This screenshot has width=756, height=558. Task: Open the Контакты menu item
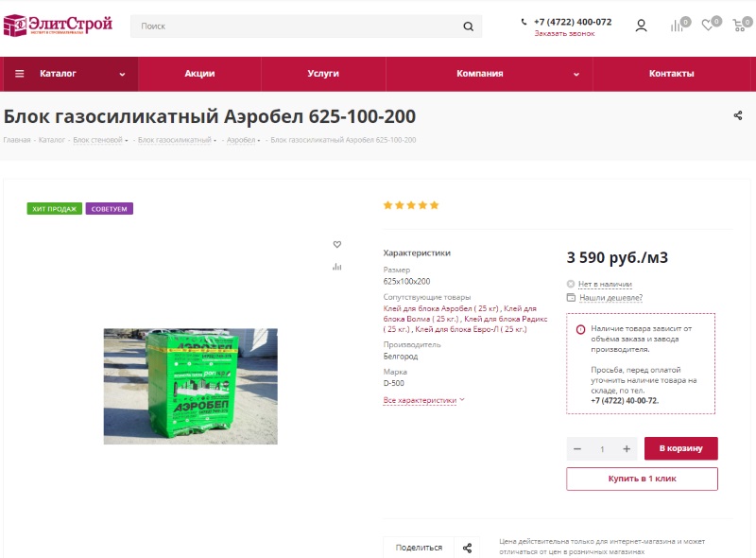click(x=671, y=74)
